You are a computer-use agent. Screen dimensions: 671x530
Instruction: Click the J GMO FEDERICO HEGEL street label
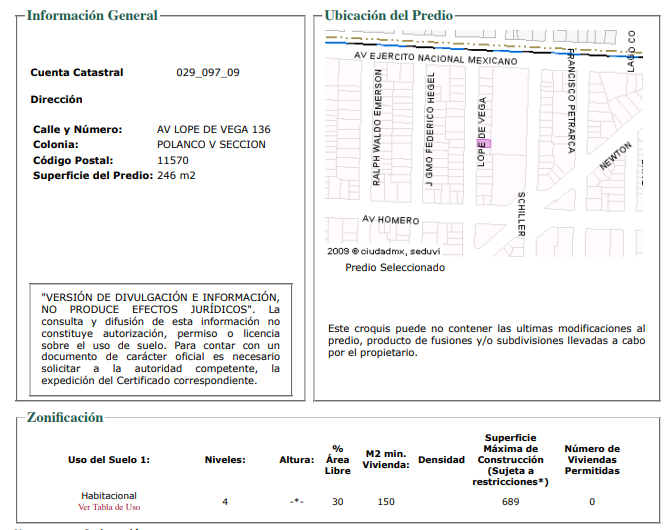(430, 129)
